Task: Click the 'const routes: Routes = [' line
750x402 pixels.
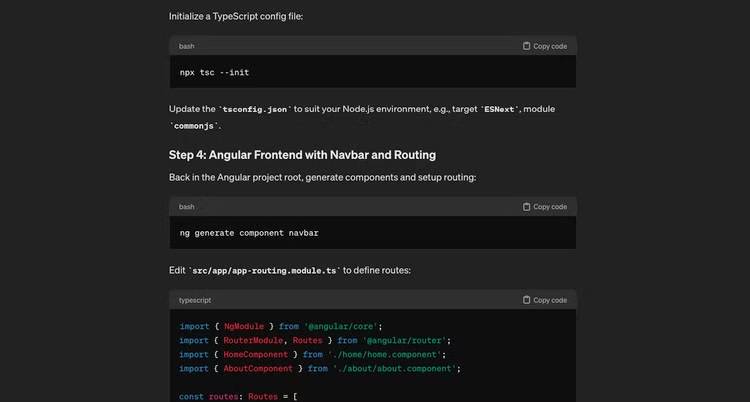Action: coord(238,397)
